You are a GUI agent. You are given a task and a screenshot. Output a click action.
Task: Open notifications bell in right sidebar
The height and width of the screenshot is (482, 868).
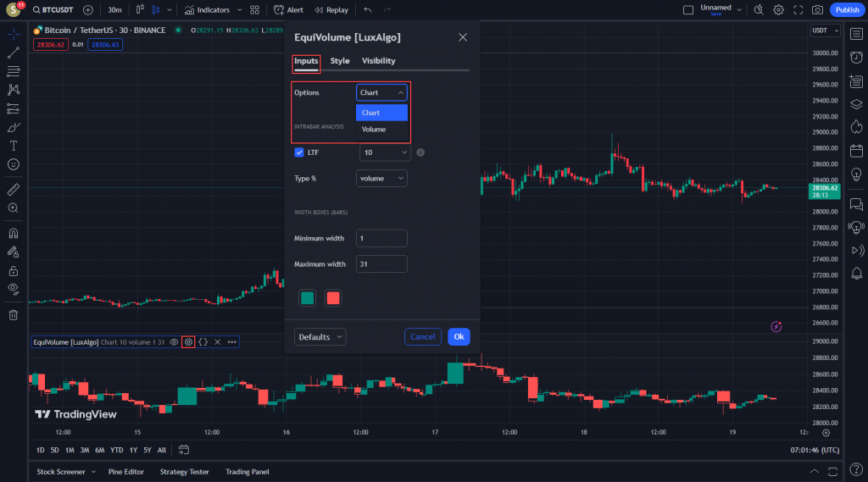pos(856,273)
